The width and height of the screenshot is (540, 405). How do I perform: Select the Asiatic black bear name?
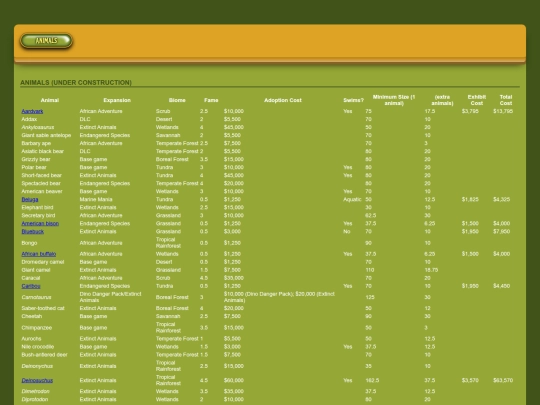coord(42,151)
